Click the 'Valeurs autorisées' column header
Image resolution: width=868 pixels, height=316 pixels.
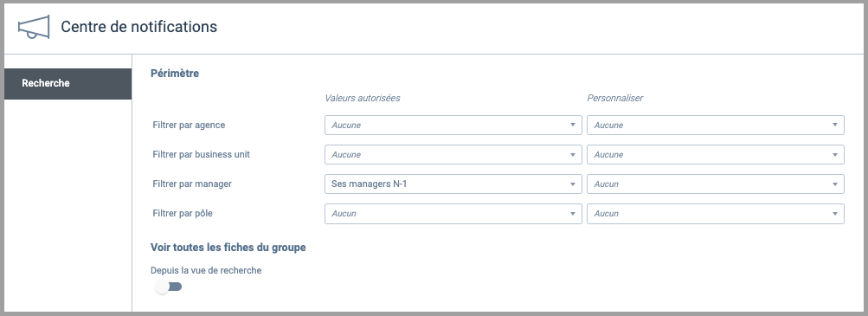pos(363,98)
